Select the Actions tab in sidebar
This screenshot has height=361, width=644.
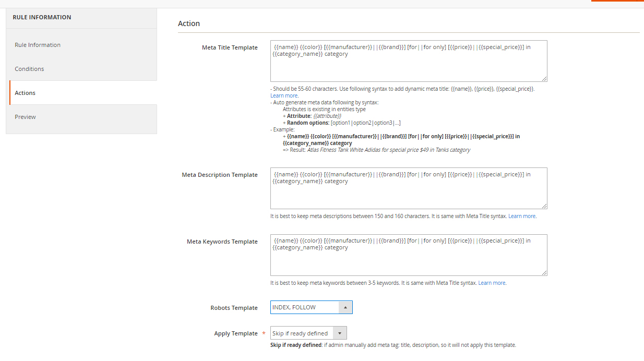(x=25, y=93)
